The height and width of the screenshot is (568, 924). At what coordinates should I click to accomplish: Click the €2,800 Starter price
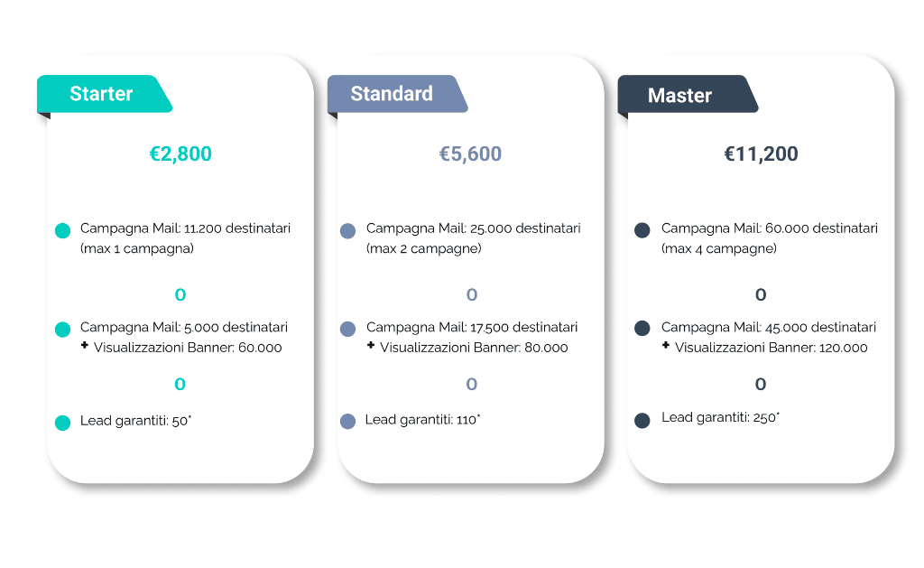[x=180, y=154]
